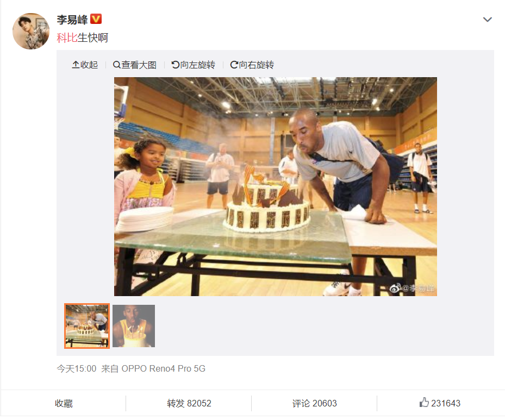Open the post options chevron menu
The height and width of the screenshot is (420, 505).
click(x=487, y=20)
